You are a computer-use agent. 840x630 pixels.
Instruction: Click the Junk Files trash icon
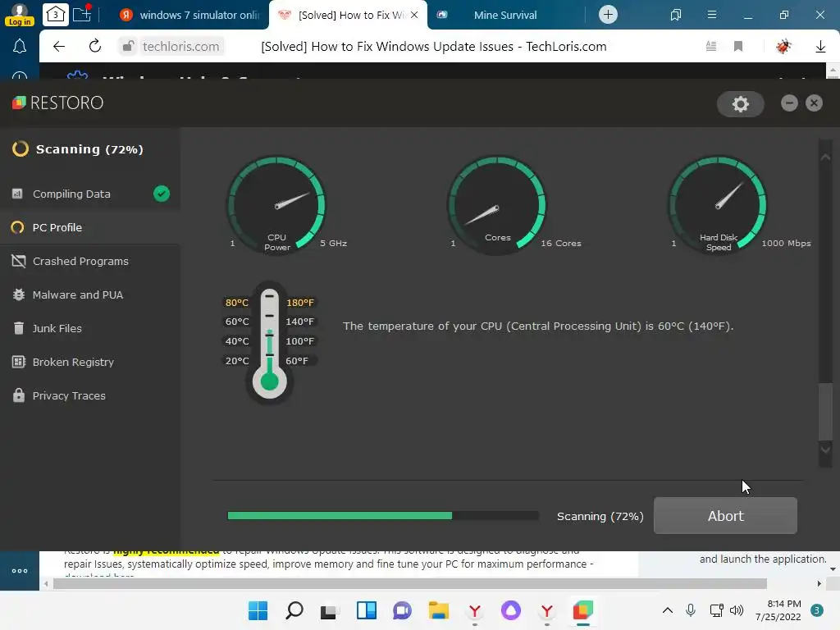point(18,328)
